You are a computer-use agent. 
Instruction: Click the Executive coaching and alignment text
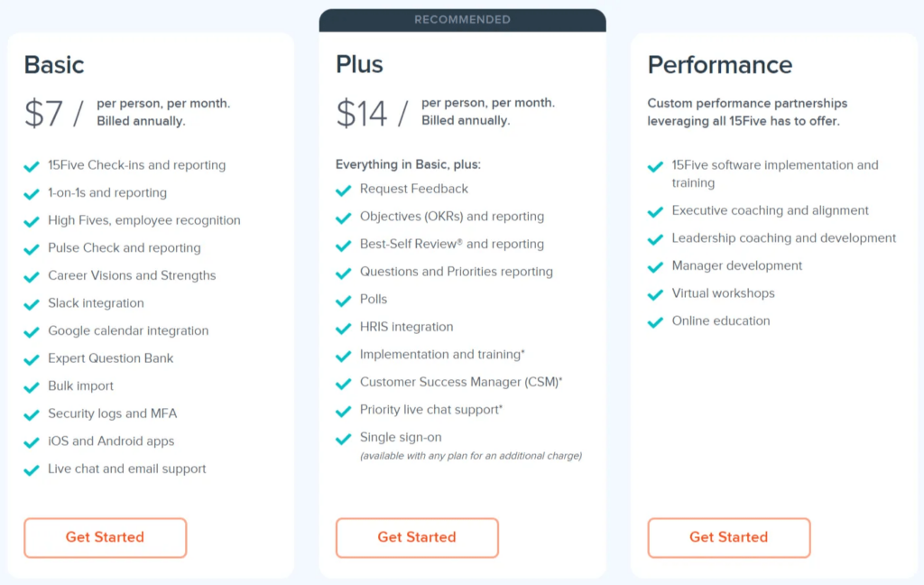click(x=771, y=210)
